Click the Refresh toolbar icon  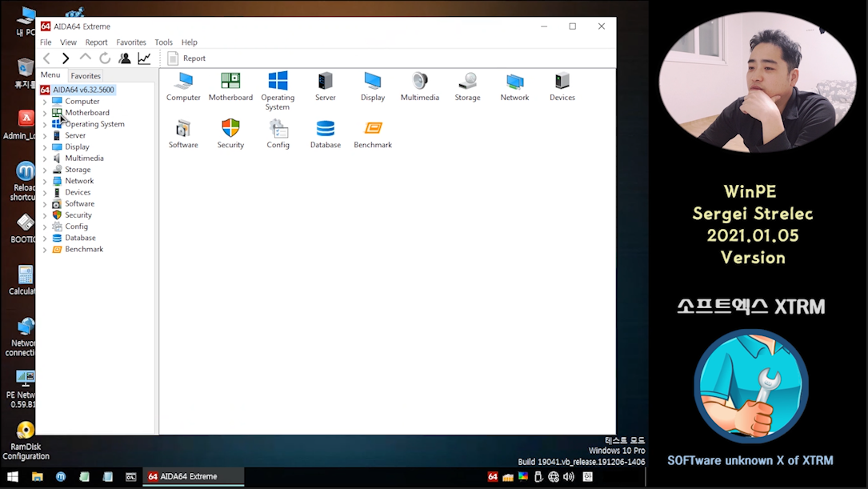(x=105, y=58)
